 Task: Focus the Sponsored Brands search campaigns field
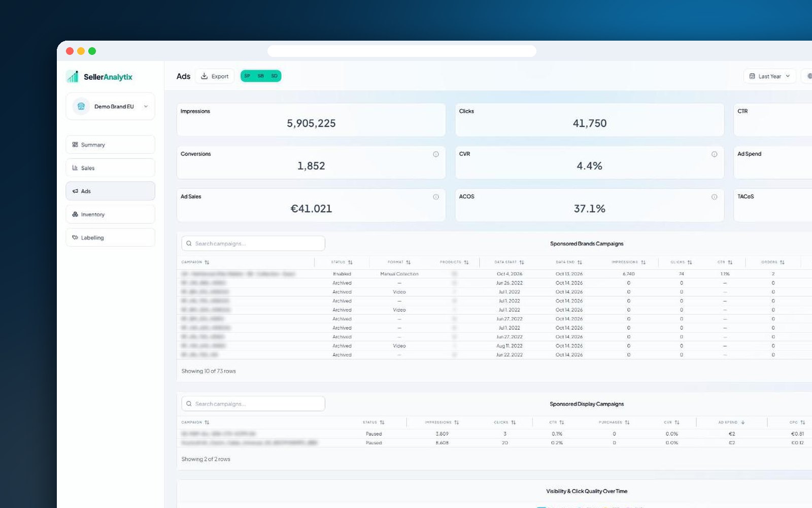[253, 243]
